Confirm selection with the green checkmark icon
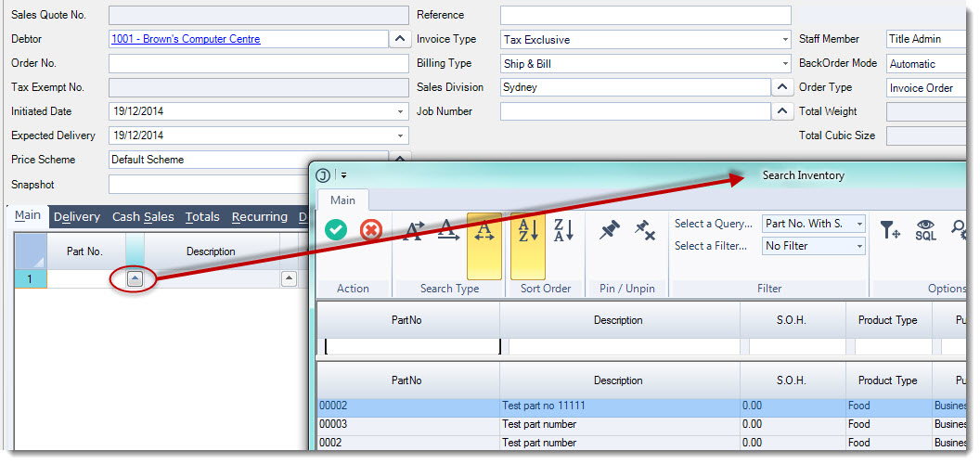The height and width of the screenshot is (464, 980). point(336,230)
